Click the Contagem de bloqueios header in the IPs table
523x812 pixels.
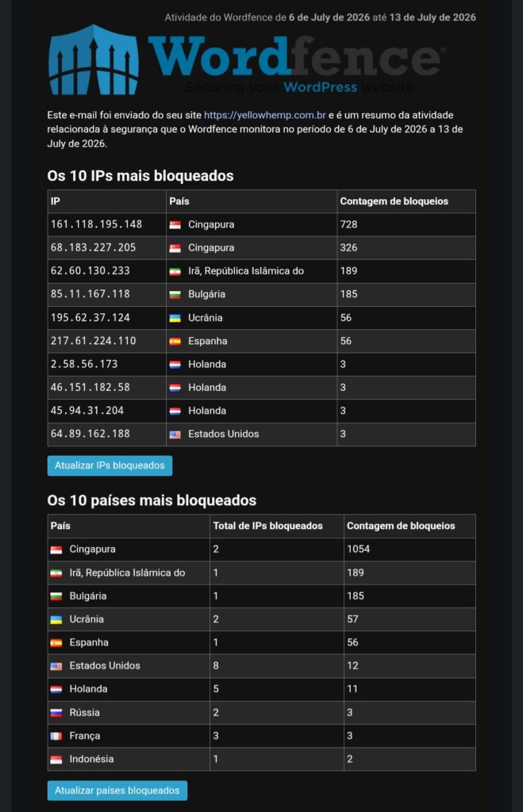(394, 201)
